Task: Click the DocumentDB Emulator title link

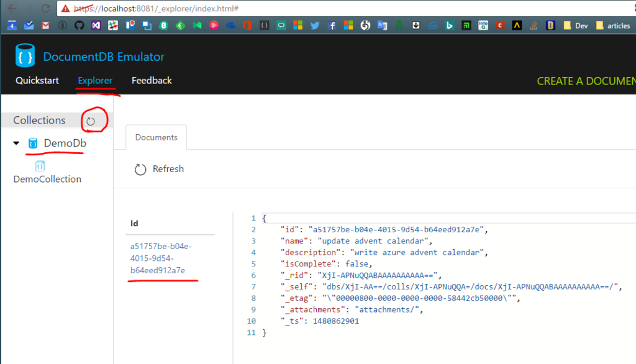Action: click(104, 57)
